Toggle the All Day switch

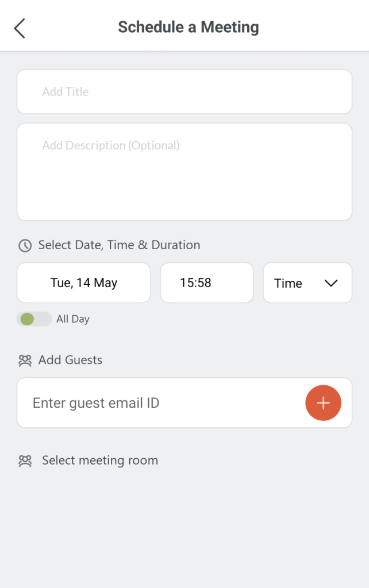(x=34, y=319)
